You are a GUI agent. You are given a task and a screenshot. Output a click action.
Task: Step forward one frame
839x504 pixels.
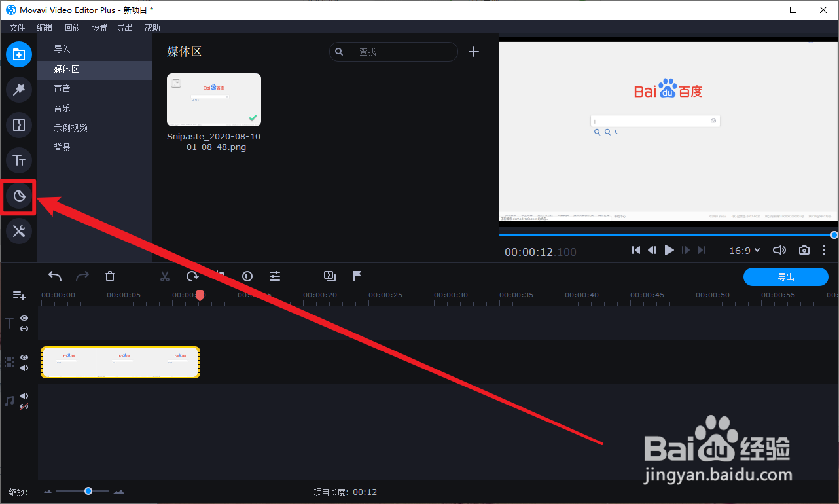(x=686, y=250)
